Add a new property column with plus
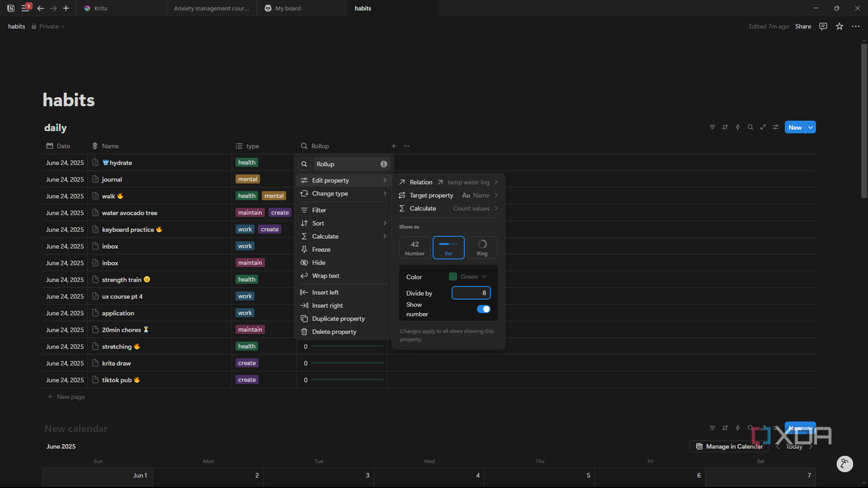The image size is (868, 488). click(x=393, y=146)
